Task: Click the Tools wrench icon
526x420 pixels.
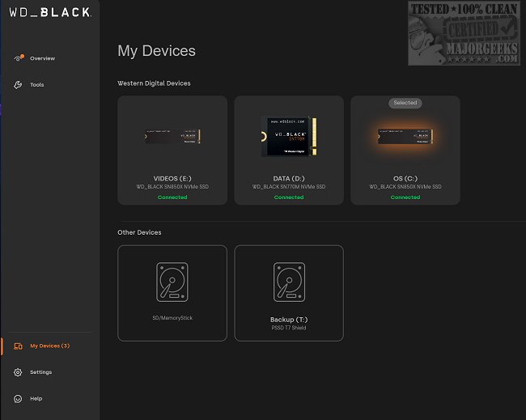Action: point(18,84)
